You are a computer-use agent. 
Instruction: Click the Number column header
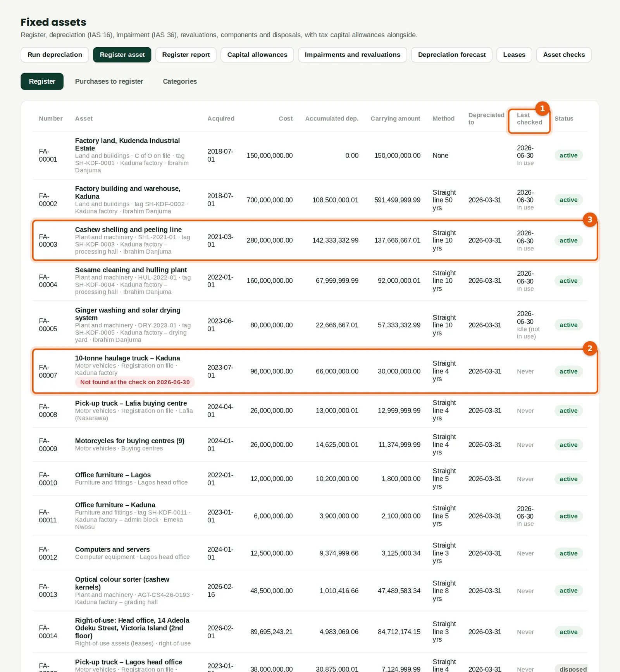pos(51,119)
